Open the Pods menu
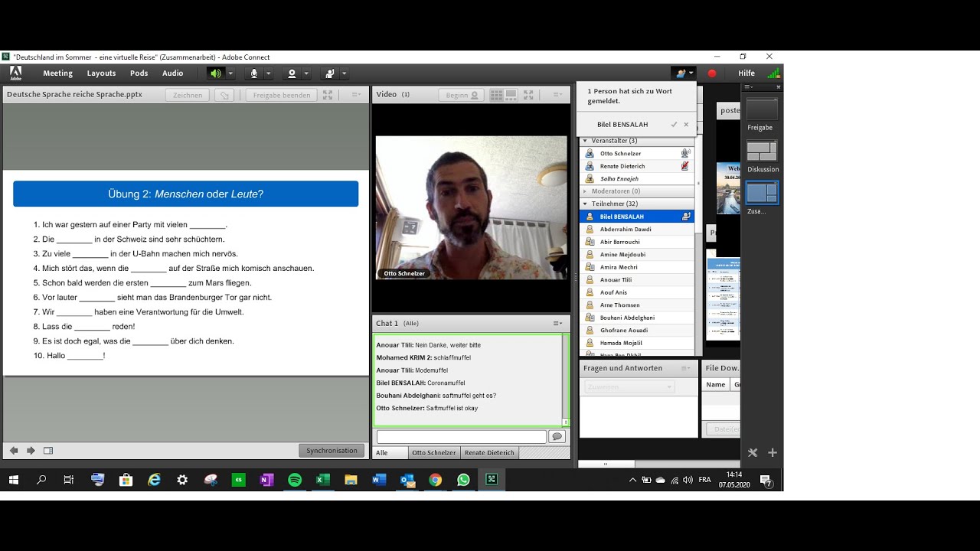The width and height of the screenshot is (980, 551). pos(139,73)
